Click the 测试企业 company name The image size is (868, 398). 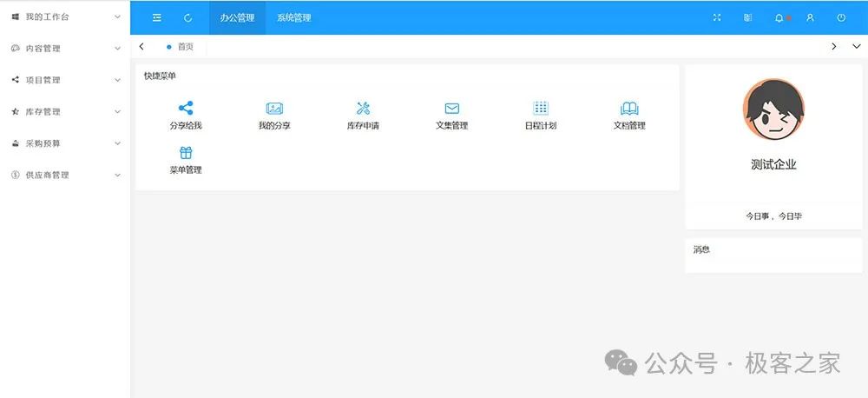773,164
